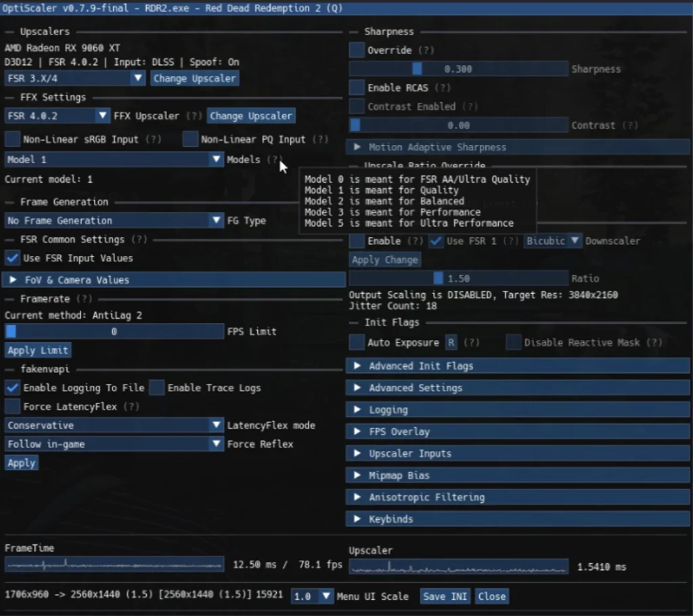
Task: Click the FPS Limit slider
Action: point(114,332)
